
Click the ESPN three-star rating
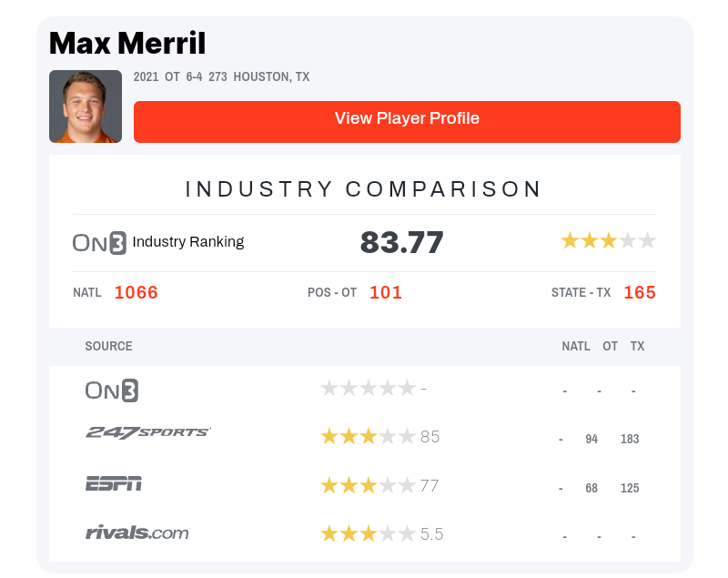tap(368, 486)
